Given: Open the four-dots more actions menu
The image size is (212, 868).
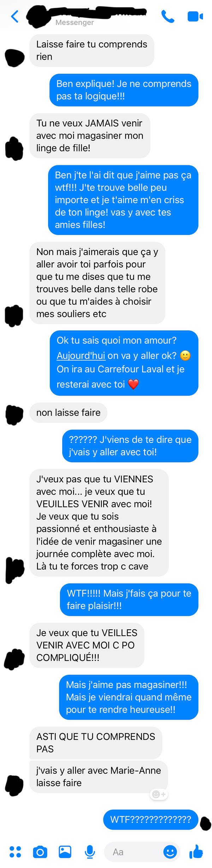Looking at the screenshot, I should coord(15,851).
